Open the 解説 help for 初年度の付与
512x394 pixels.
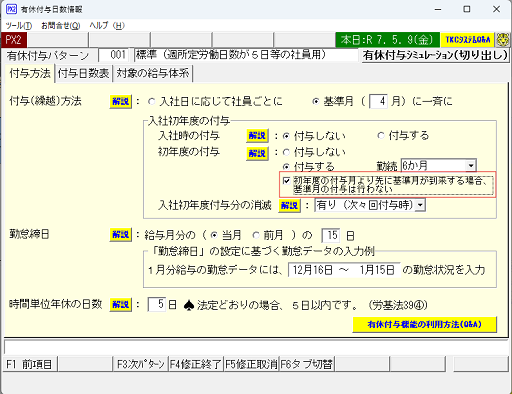[x=257, y=154]
